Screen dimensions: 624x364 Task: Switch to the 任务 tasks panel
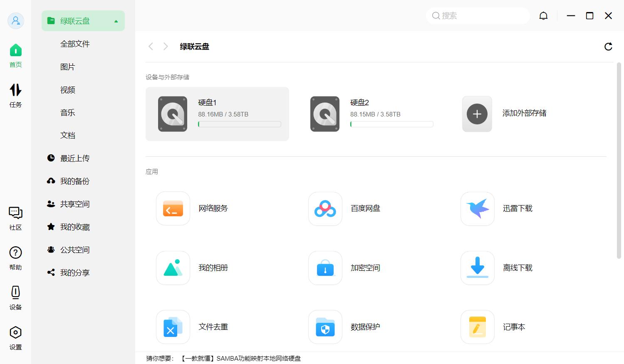coord(15,95)
